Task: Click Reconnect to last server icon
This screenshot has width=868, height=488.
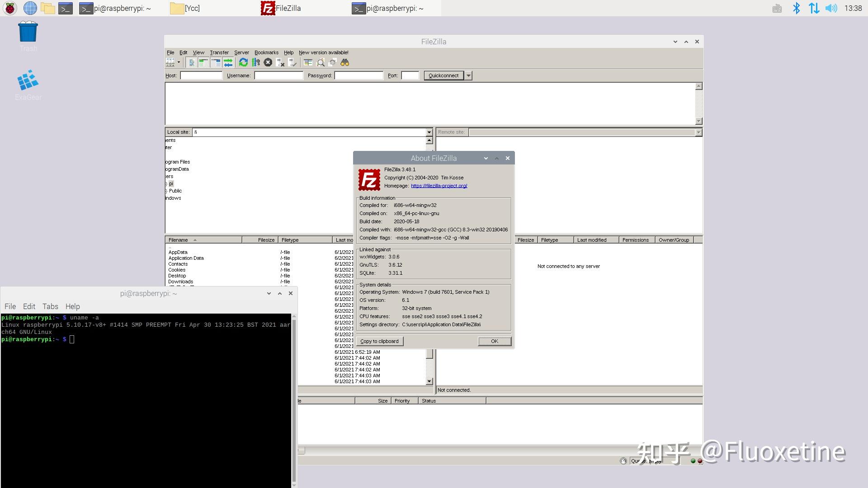Action: pos(292,62)
